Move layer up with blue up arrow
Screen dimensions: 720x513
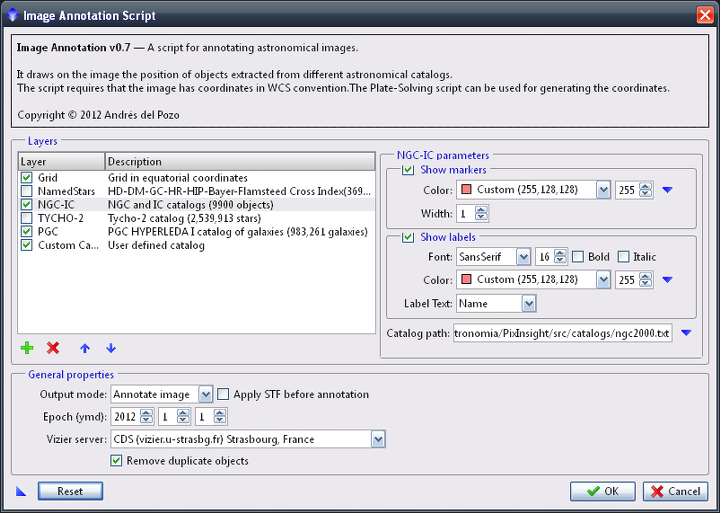[85, 349]
